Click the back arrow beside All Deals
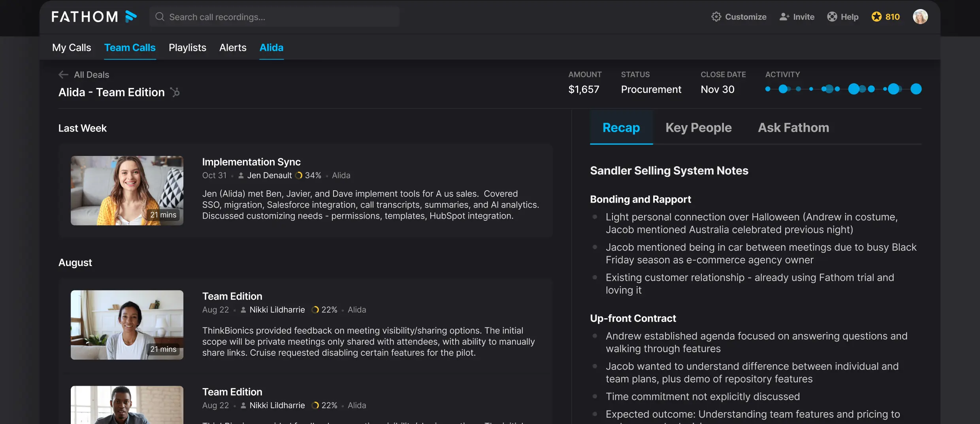Screen dimensions: 980x424 pos(63,75)
